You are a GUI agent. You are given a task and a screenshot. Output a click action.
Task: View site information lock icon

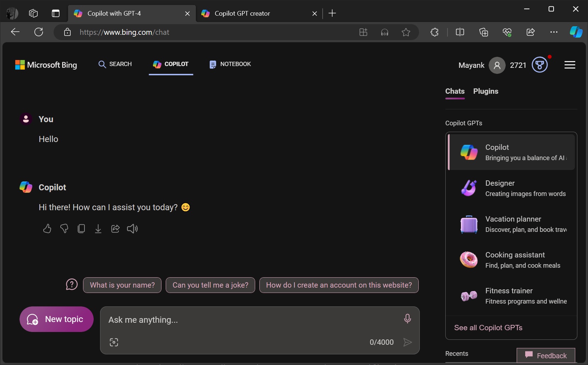click(x=67, y=32)
